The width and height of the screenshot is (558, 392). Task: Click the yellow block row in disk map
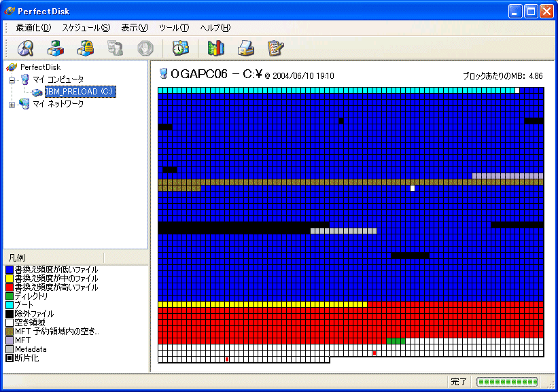point(262,304)
